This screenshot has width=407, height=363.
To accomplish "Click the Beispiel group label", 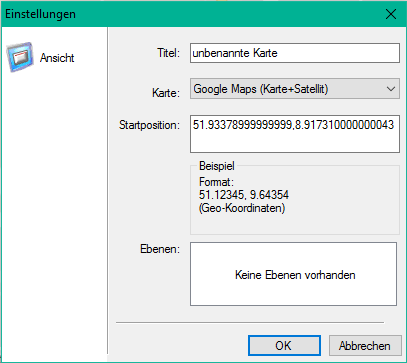I will click(217, 166).
